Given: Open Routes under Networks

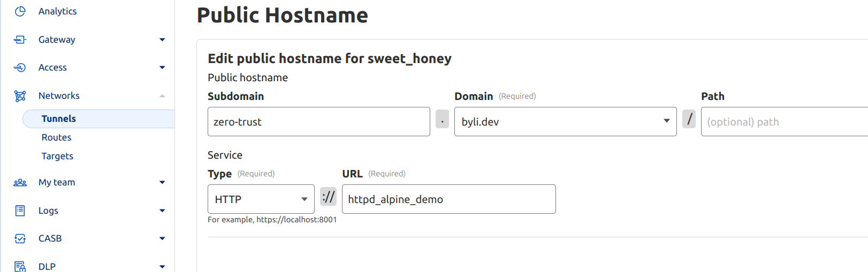Looking at the screenshot, I should coord(57,137).
